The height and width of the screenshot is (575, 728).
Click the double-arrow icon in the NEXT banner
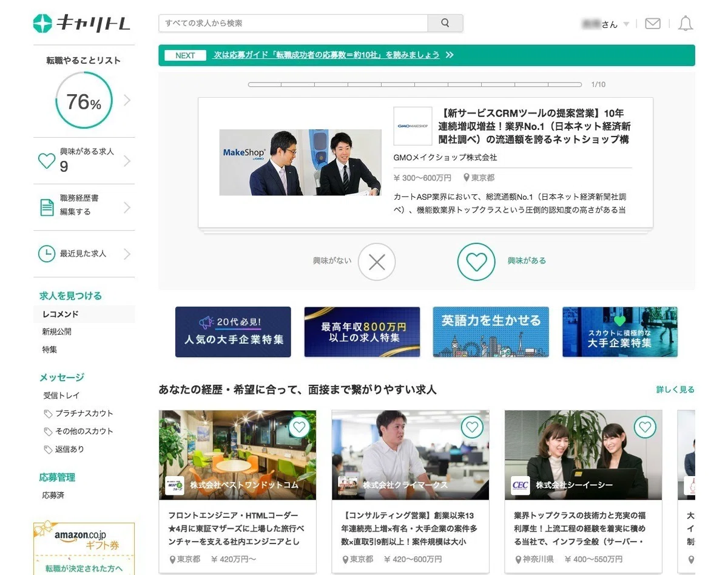coord(450,55)
